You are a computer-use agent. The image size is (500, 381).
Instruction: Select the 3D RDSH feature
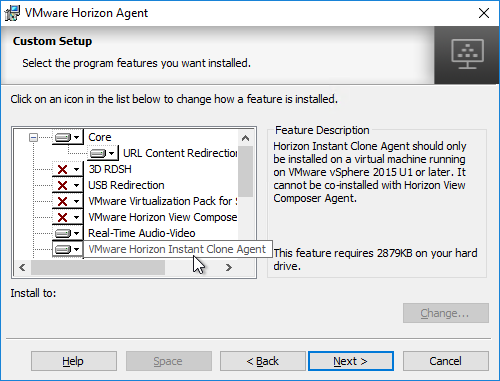click(110, 169)
